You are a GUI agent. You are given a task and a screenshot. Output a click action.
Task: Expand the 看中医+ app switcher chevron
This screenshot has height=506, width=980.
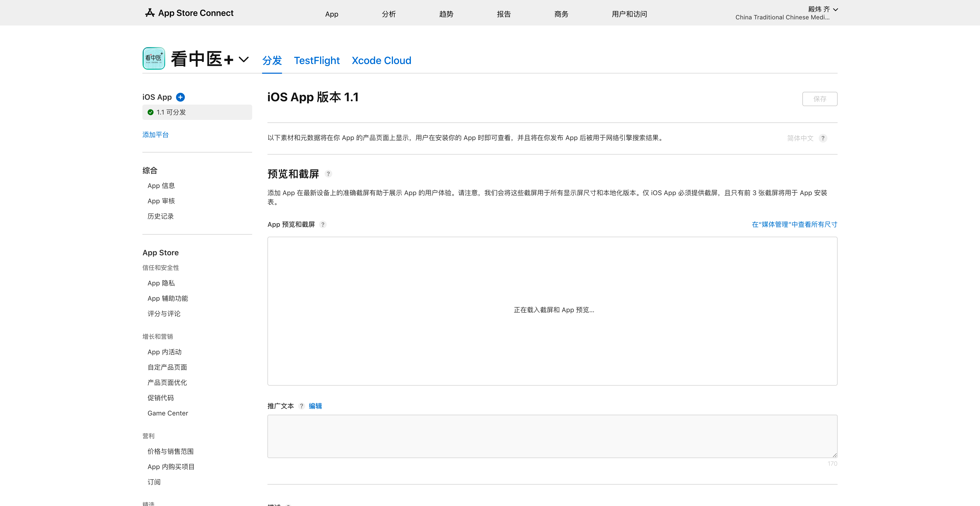243,60
